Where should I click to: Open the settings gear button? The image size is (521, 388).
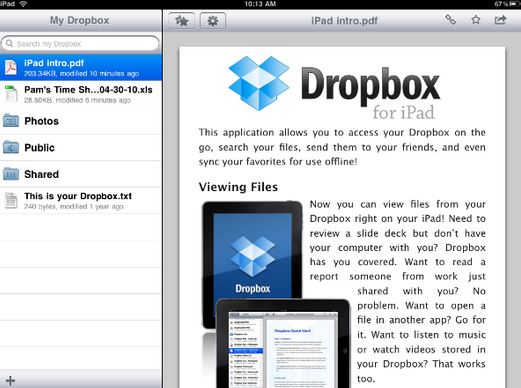click(213, 21)
